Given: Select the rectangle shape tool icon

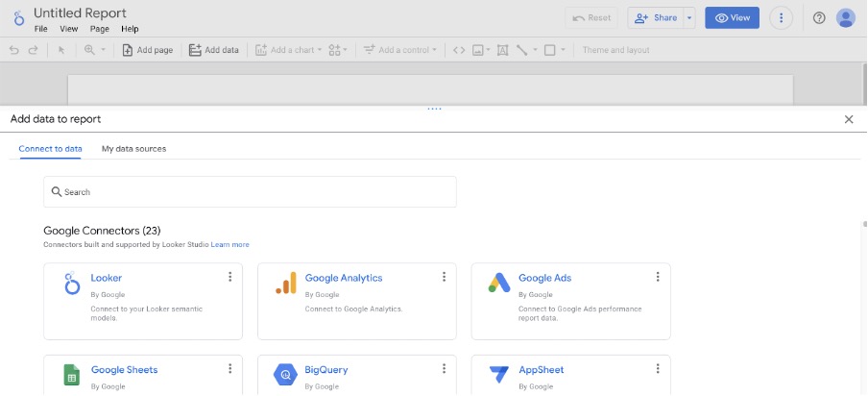Looking at the screenshot, I should [549, 50].
